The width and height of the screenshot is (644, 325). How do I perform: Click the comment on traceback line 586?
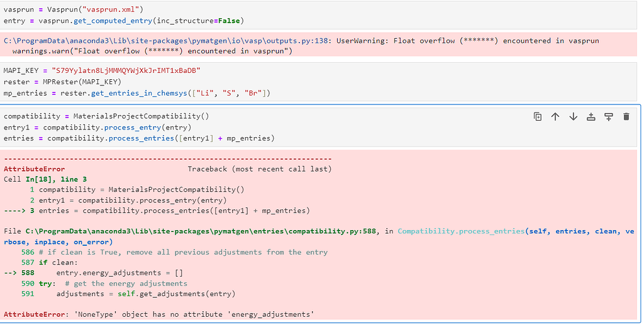183,252
